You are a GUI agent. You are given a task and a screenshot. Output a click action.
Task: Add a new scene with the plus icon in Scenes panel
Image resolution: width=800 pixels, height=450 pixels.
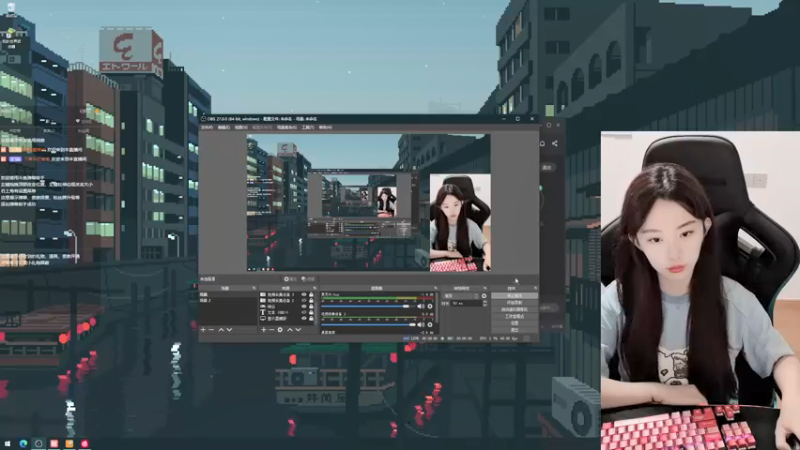pos(203,330)
